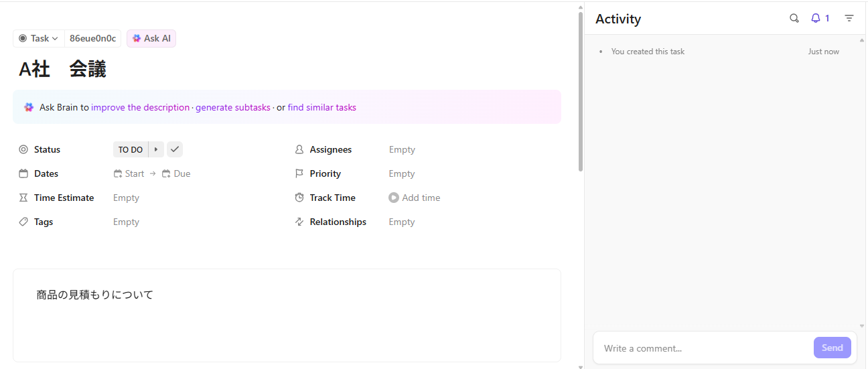
Task: Open the Activity filter icon
Action: pyautogui.click(x=849, y=19)
